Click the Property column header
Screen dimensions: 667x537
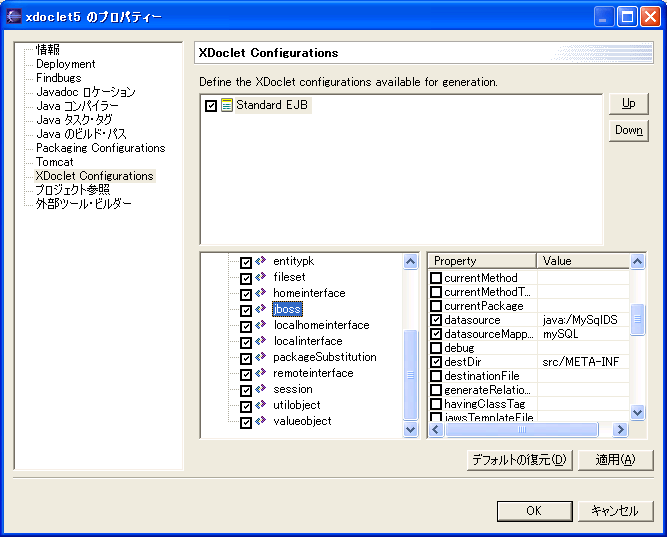pyautogui.click(x=482, y=261)
